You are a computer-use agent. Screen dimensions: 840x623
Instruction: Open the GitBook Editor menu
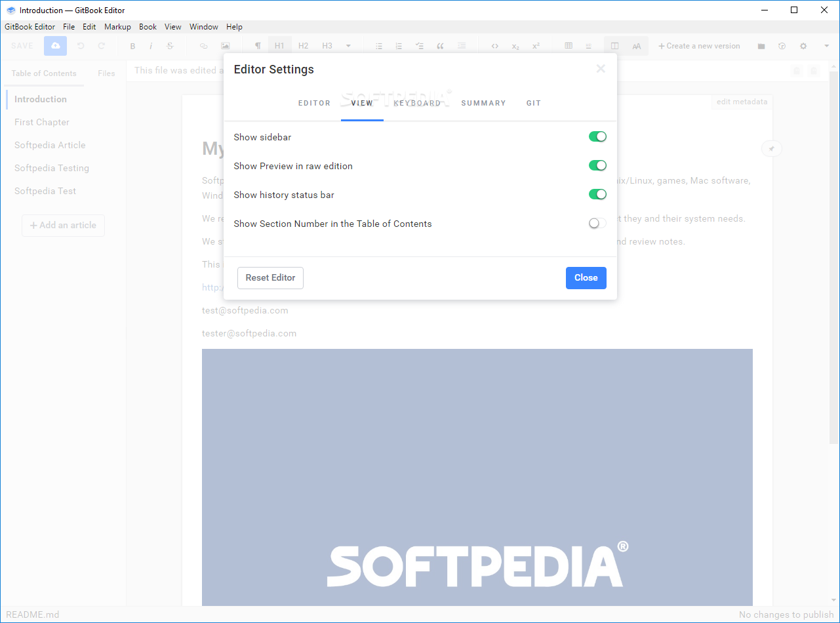[x=30, y=27]
